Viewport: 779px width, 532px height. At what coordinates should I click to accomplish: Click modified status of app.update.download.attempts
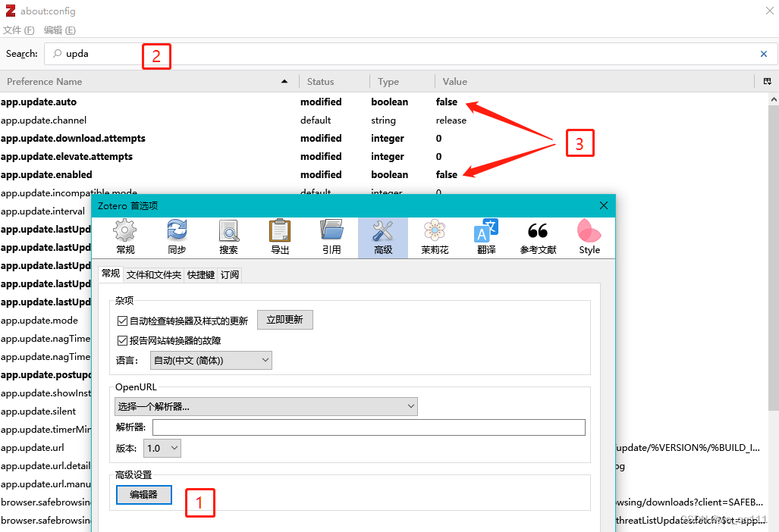pyautogui.click(x=321, y=139)
